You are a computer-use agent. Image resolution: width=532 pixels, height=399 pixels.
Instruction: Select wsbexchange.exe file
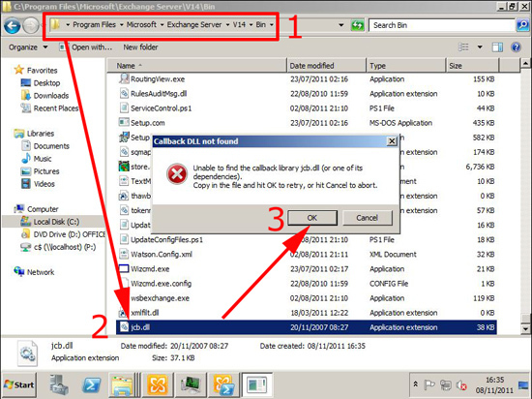pyautogui.click(x=161, y=298)
